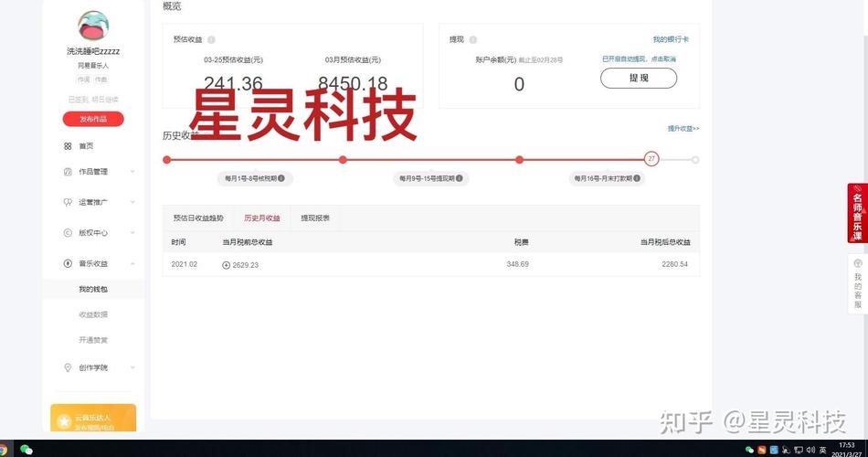Click info icon next to 预估收益
This screenshot has width=868, height=457.
click(211, 40)
